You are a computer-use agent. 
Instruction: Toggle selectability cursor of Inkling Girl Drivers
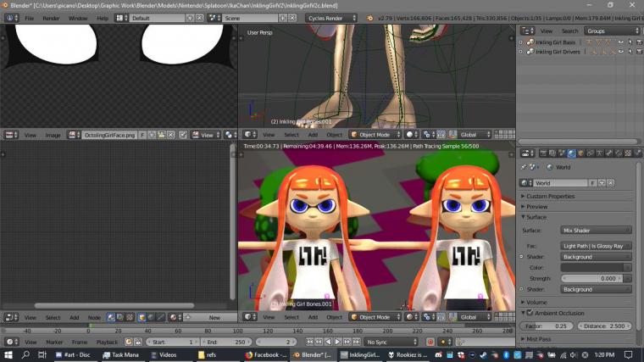pos(630,52)
